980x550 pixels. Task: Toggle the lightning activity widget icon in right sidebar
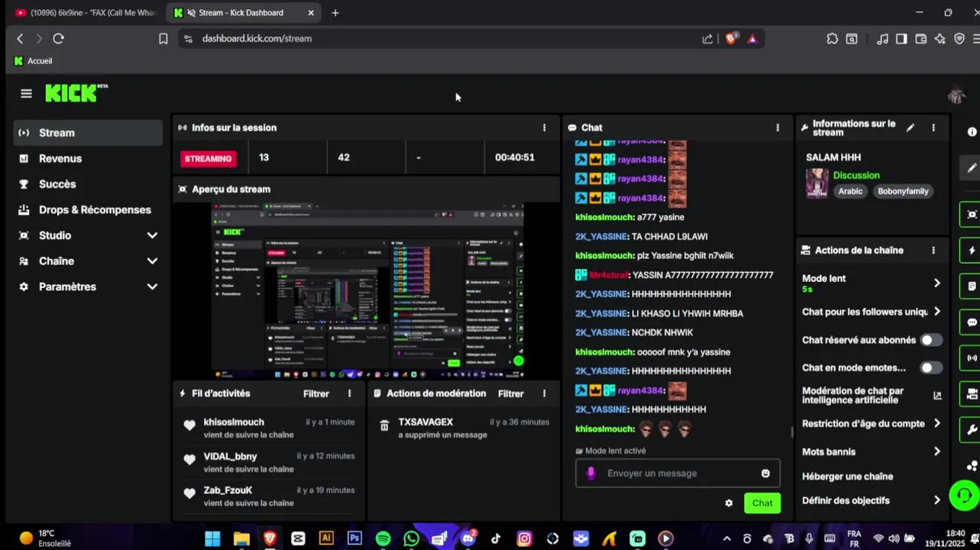pyautogui.click(x=972, y=251)
